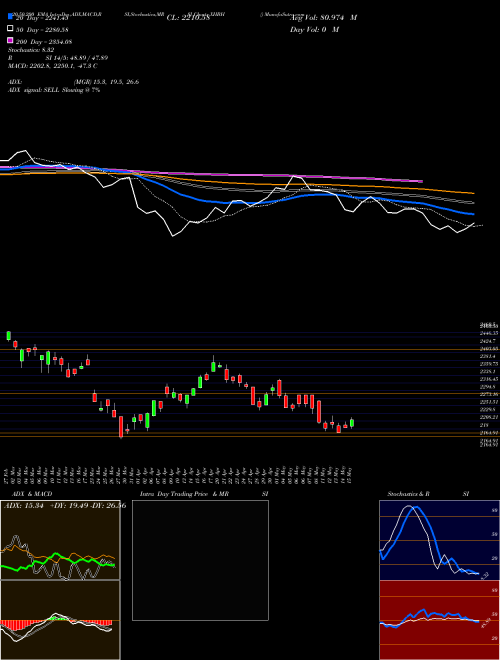Click the empty intraday chart box
Viewport: 500px width, 660px height.
[x=200, y=560]
